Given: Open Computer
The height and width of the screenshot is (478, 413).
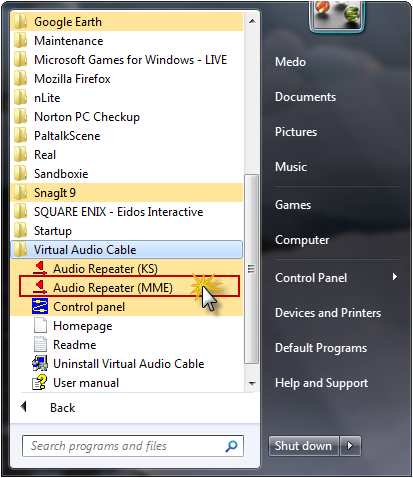Looking at the screenshot, I should [302, 240].
